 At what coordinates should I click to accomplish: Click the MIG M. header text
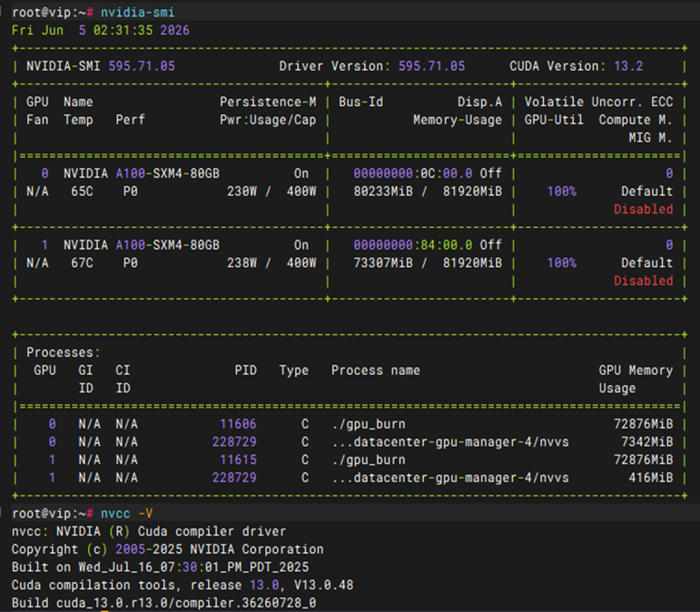tap(650, 137)
